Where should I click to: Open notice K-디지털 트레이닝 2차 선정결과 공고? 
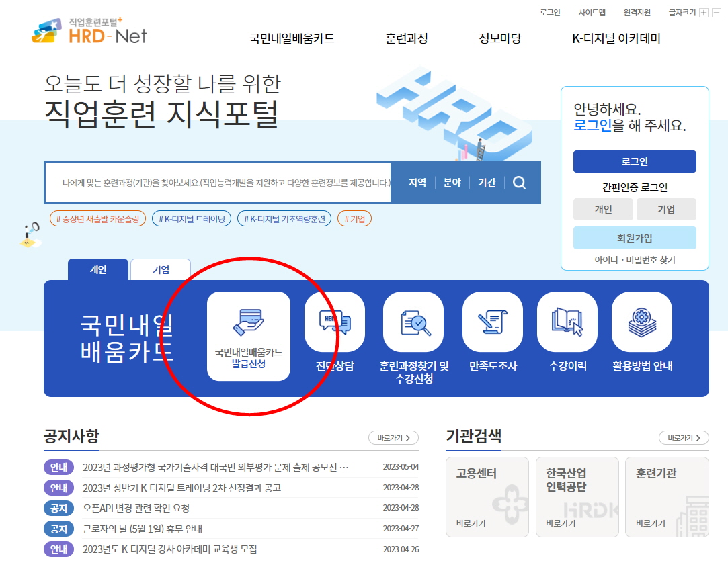tap(181, 488)
